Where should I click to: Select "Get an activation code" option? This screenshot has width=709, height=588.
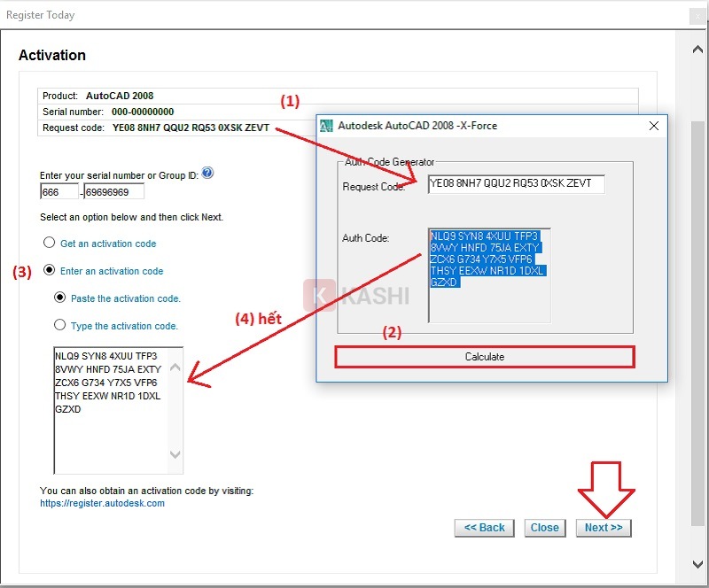pos(49,243)
